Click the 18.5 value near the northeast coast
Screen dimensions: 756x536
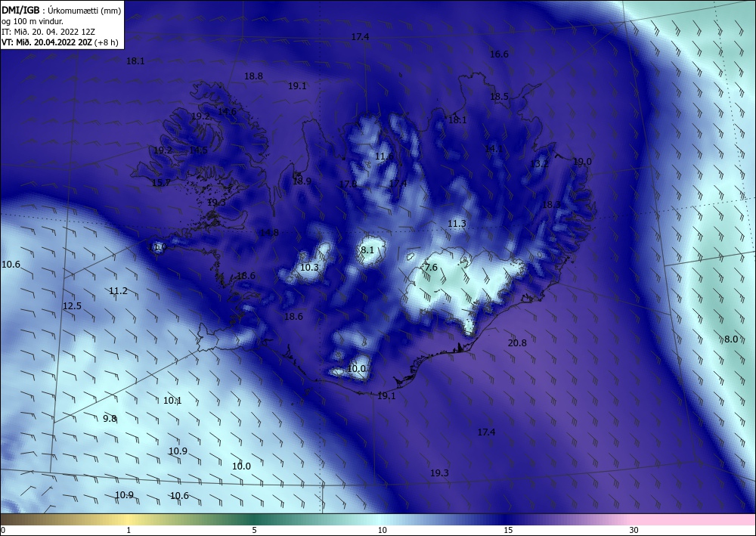pyautogui.click(x=499, y=97)
